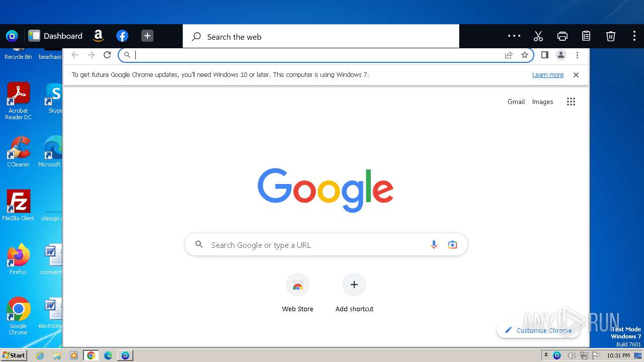Show hidden system tray icons
The image size is (644, 362).
[x=546, y=355]
